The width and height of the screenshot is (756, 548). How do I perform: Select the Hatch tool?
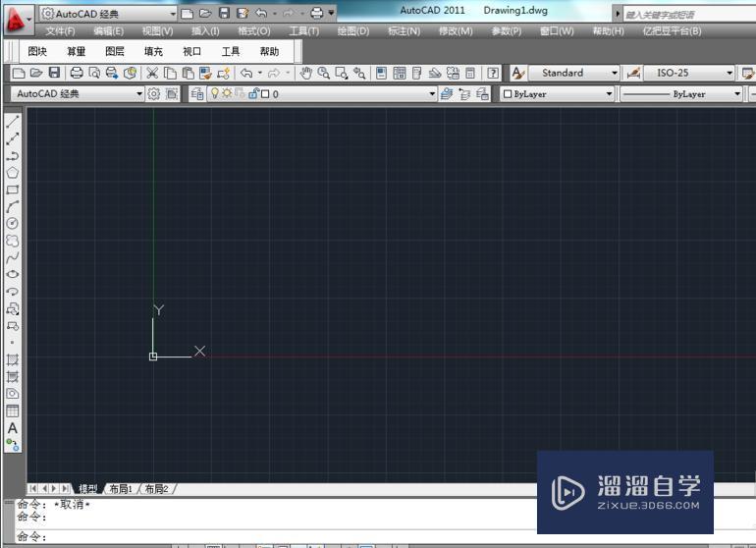[13, 359]
